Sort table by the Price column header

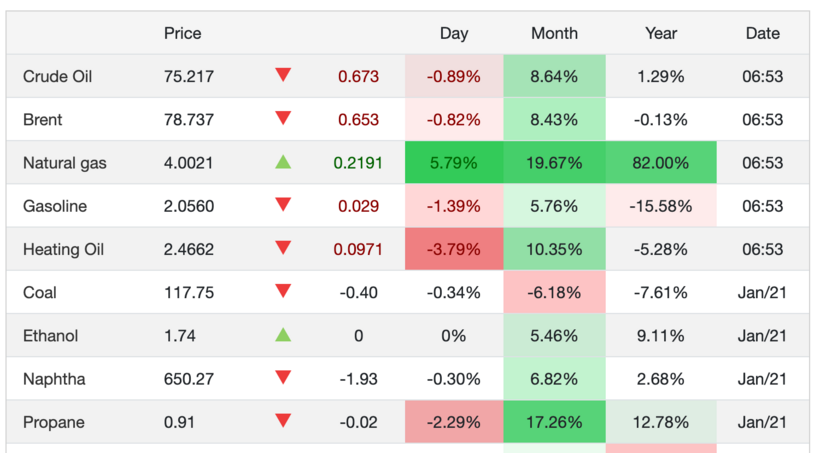pyautogui.click(x=183, y=33)
